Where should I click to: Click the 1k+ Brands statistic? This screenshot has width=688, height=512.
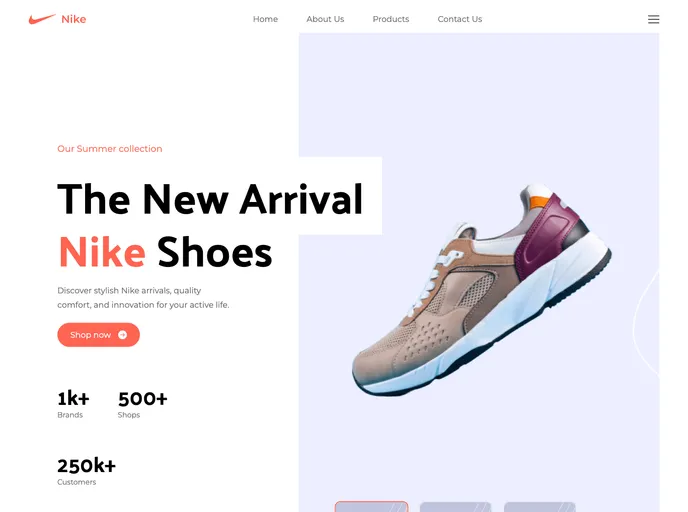click(73, 405)
